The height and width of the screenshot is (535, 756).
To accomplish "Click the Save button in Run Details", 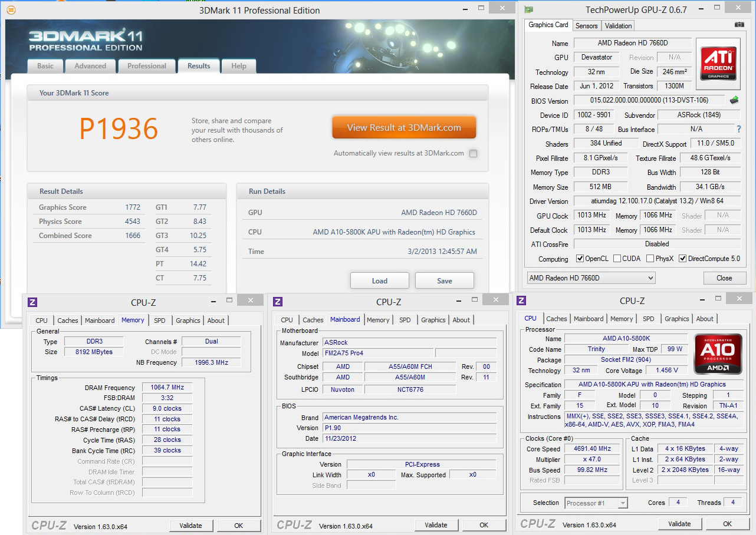I will pos(445,281).
